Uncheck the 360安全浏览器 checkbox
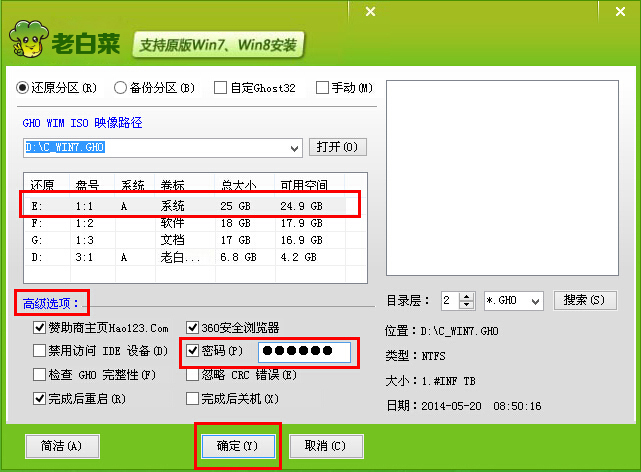 click(x=192, y=327)
